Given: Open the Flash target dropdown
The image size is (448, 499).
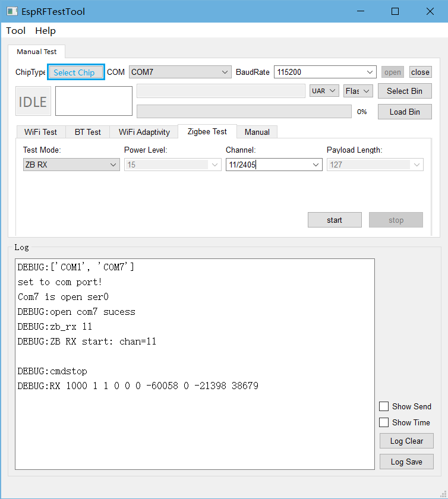Looking at the screenshot, I should click(x=358, y=91).
